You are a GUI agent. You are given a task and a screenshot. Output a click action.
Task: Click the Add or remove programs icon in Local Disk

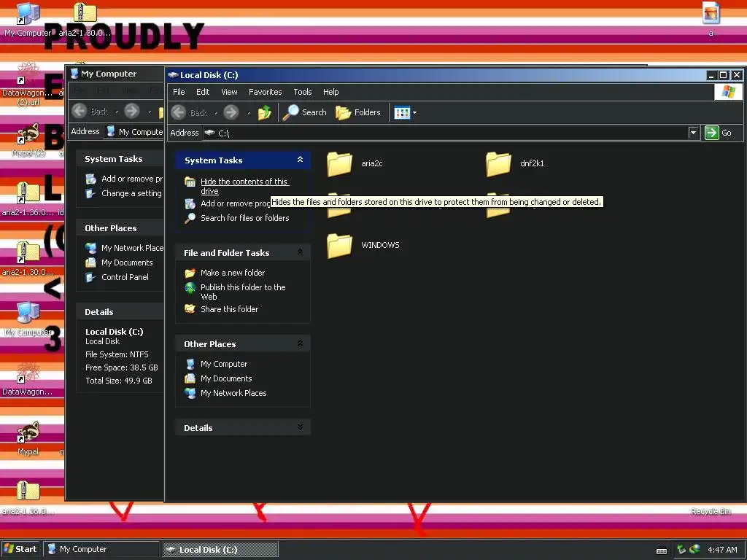pyautogui.click(x=190, y=204)
